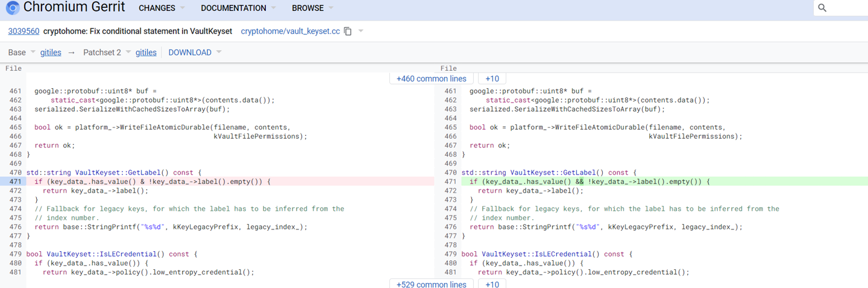Show +10 lines below the diff
This screenshot has width=868, height=288.
pos(492,284)
